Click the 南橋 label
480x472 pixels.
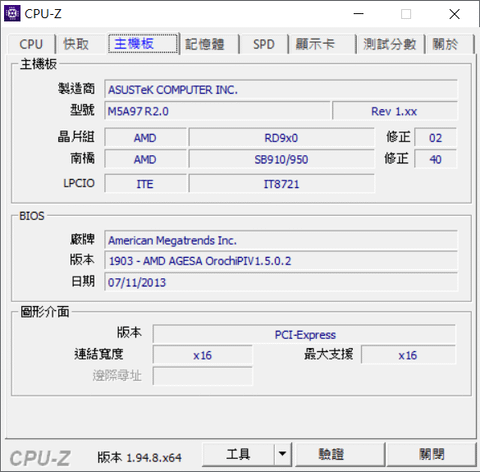(83, 158)
